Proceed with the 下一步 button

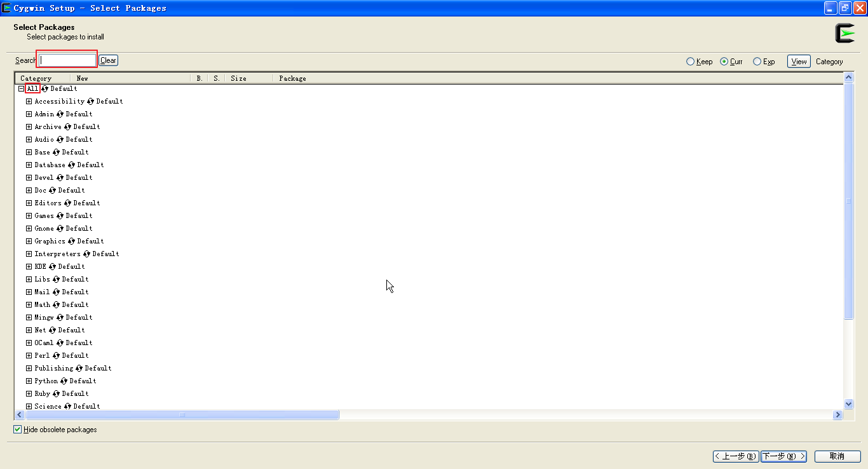tap(783, 456)
